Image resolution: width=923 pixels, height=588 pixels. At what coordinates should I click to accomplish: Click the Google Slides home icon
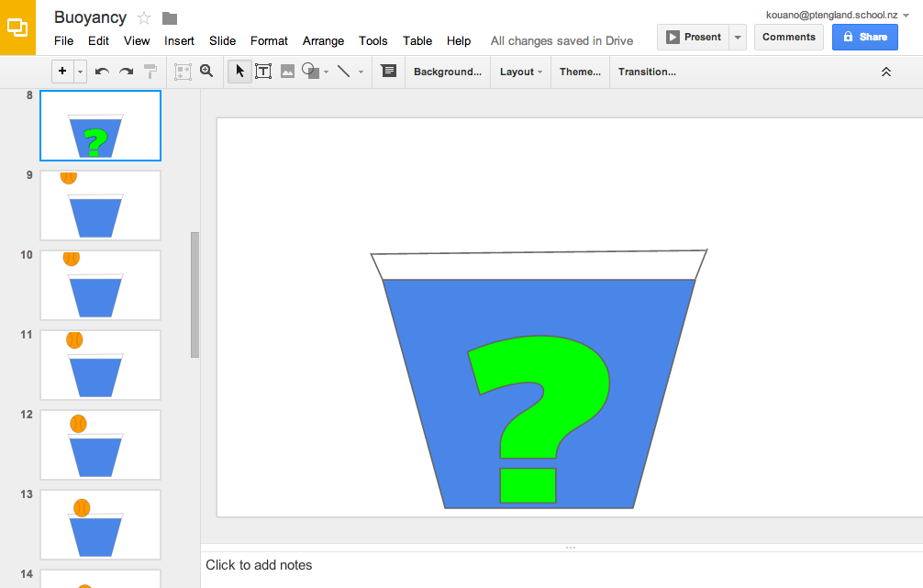pyautogui.click(x=17, y=28)
